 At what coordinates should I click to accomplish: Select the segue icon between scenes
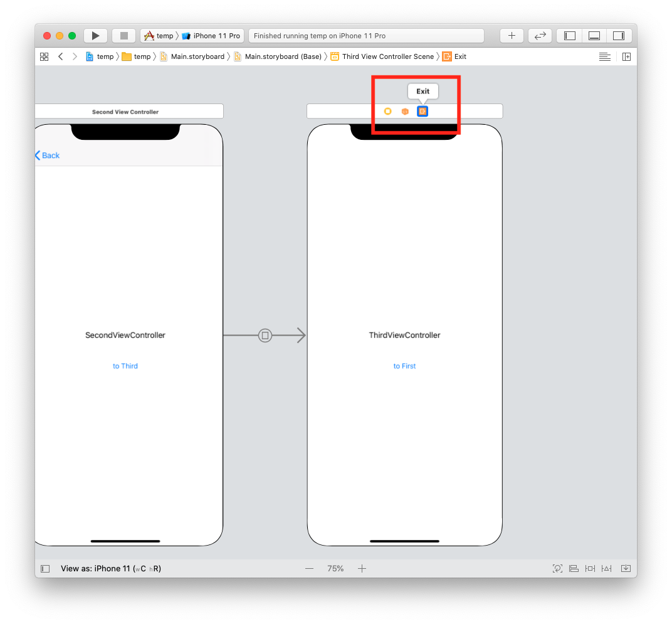click(265, 336)
